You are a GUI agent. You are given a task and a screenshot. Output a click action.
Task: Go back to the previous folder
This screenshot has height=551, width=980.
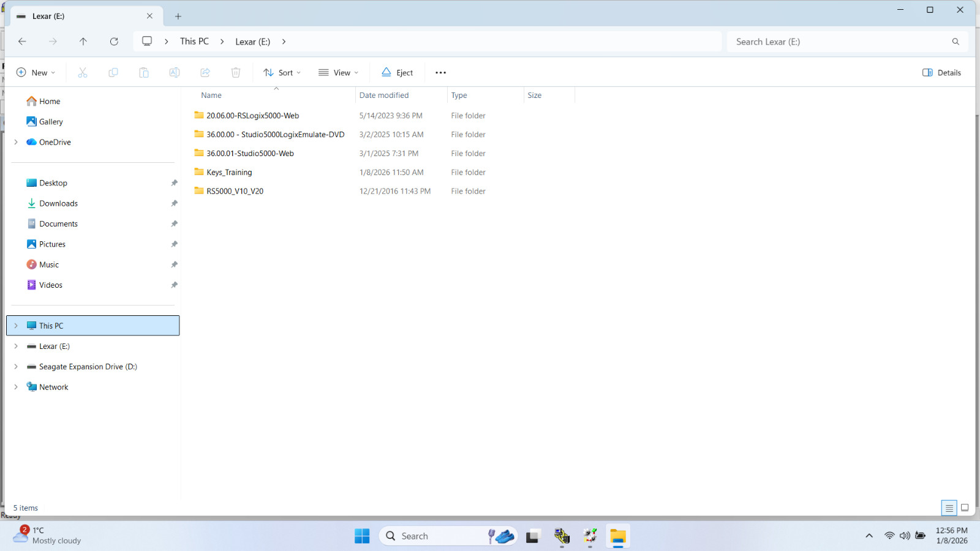(22, 42)
